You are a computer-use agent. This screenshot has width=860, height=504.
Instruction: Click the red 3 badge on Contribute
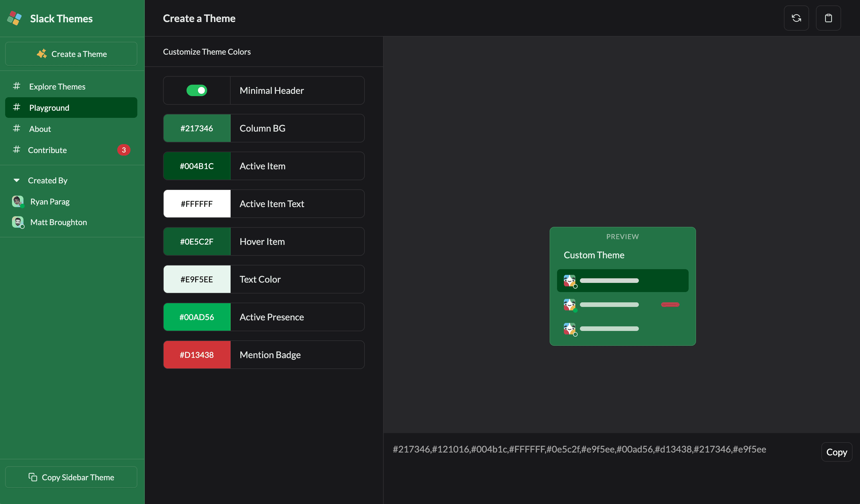124,150
